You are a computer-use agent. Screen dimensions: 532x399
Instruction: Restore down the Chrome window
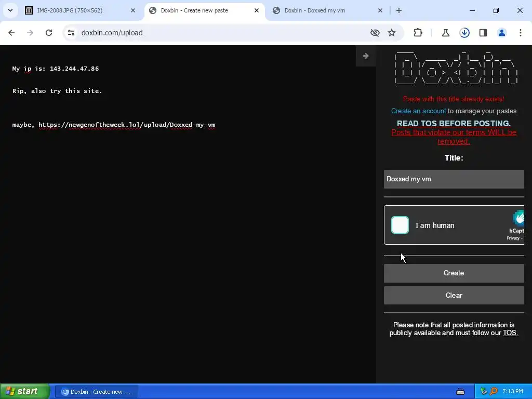coord(496,10)
